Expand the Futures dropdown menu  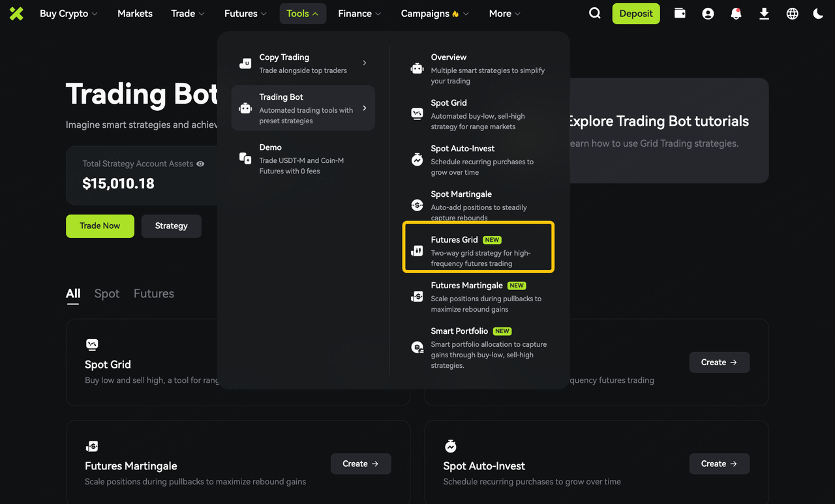(245, 13)
